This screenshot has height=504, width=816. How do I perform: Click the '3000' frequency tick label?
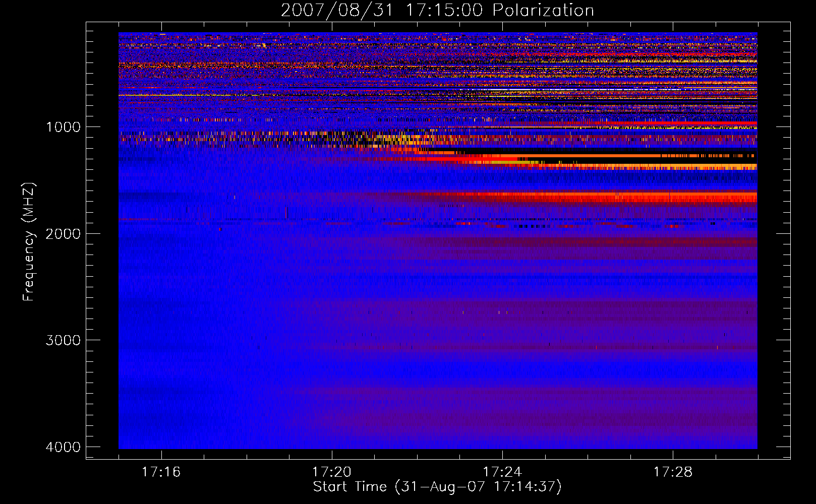63,340
